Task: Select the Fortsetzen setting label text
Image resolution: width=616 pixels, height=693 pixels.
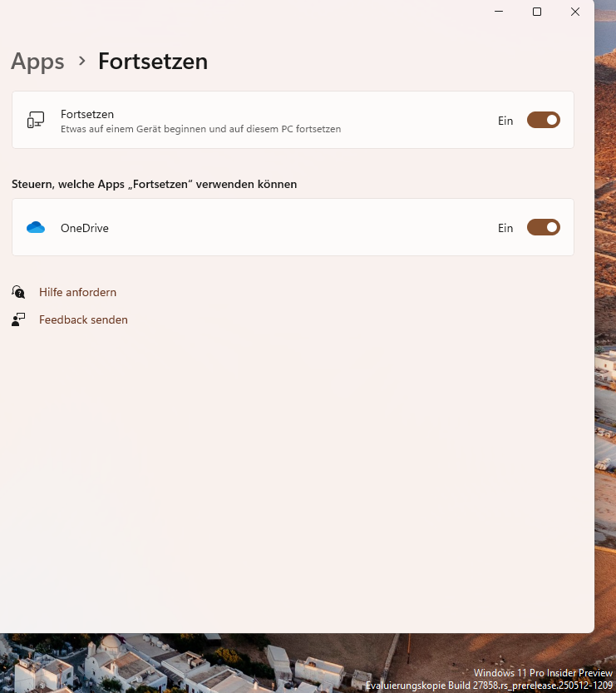Action: 87,114
